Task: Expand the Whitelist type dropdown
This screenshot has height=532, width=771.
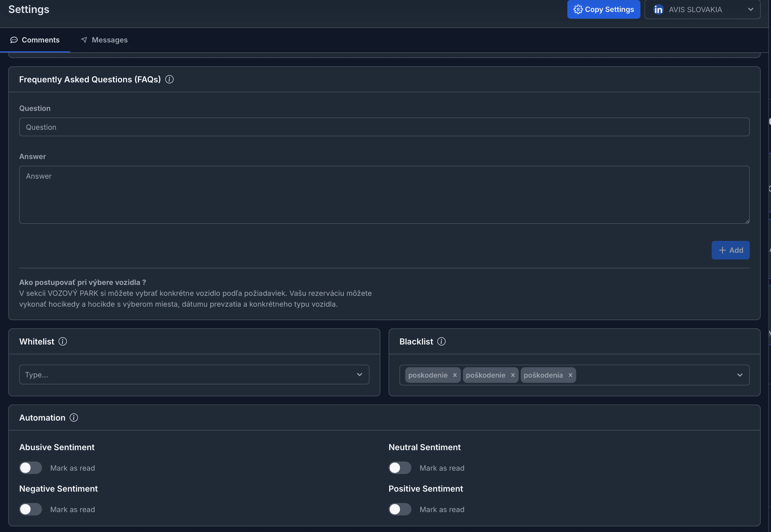Action: 359,375
